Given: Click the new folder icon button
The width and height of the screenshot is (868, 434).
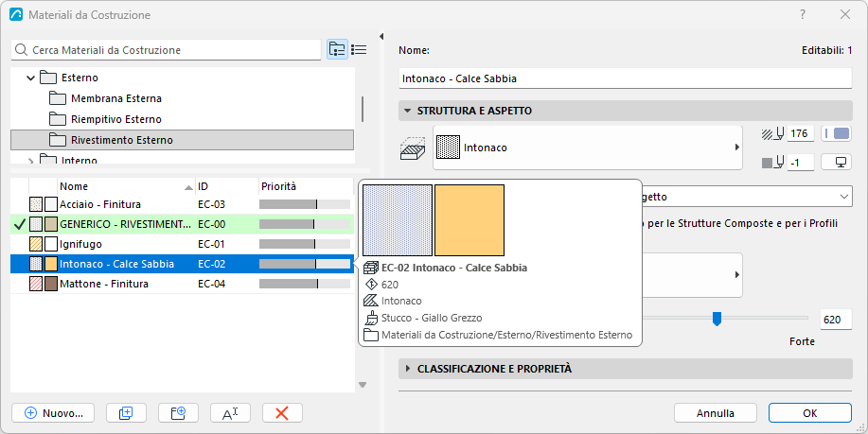Looking at the screenshot, I should 178,413.
